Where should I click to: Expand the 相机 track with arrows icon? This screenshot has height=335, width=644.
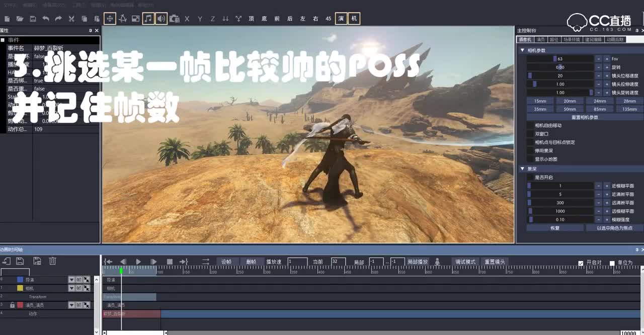coord(87,288)
